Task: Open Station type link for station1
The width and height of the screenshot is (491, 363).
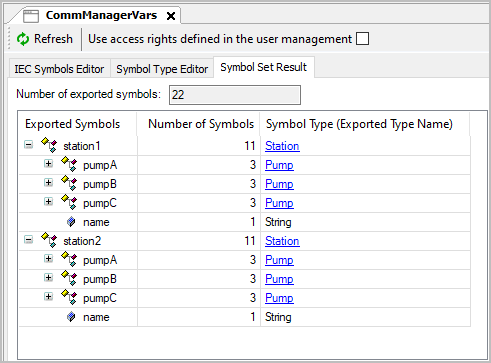Action: pos(282,146)
